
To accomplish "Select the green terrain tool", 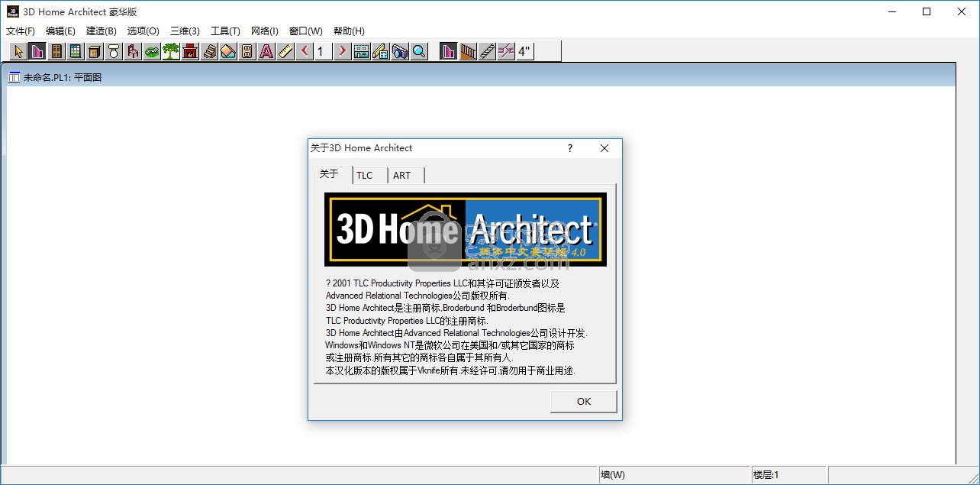I will [152, 51].
